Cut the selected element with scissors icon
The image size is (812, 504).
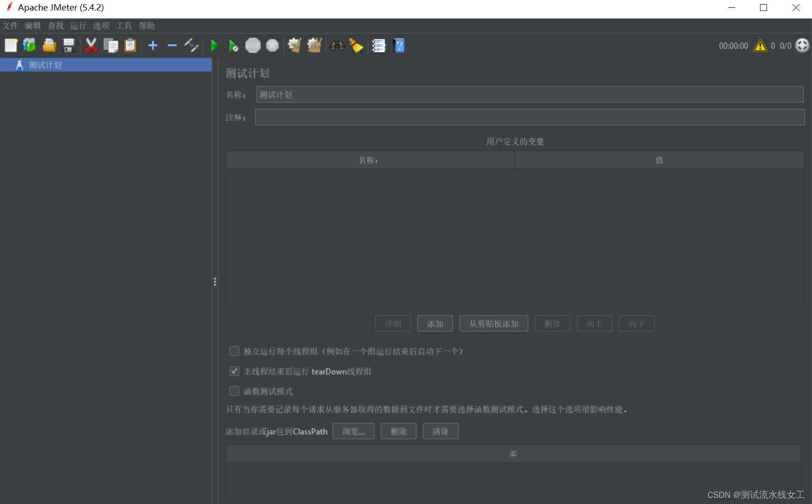91,45
